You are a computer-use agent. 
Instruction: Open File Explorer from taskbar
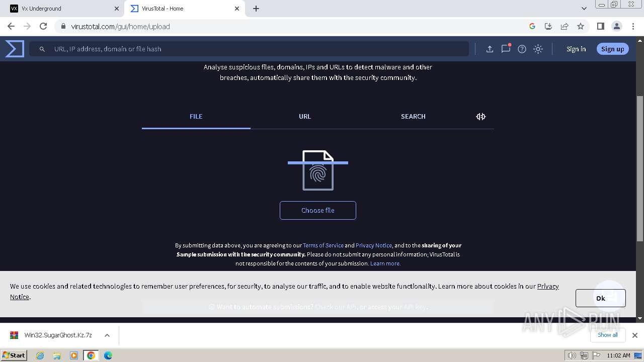[57, 355]
